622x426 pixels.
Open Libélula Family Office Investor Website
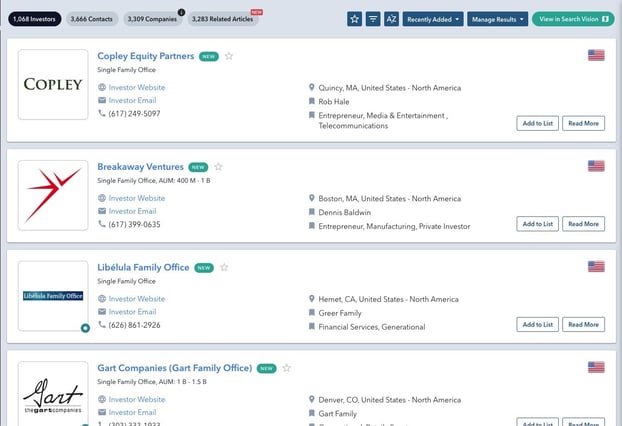137,299
